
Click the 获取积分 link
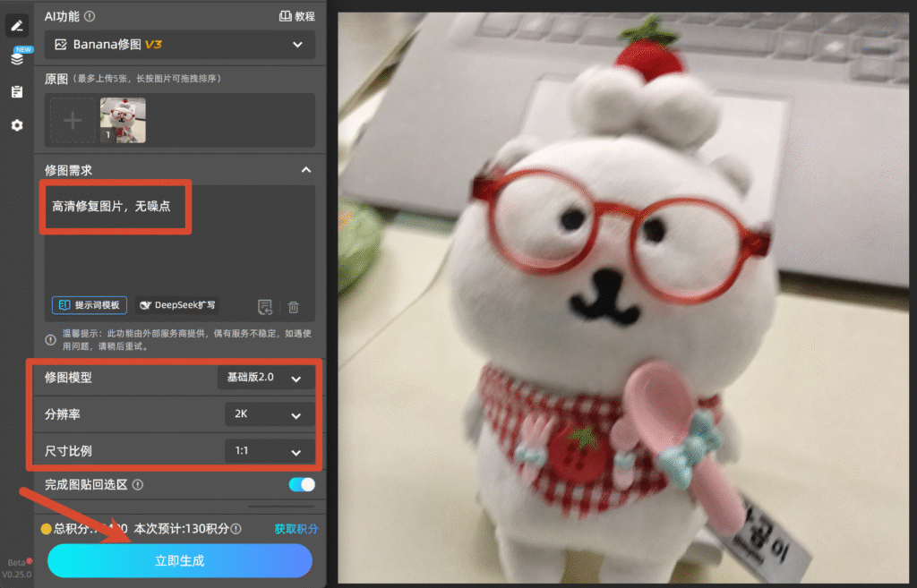(296, 529)
